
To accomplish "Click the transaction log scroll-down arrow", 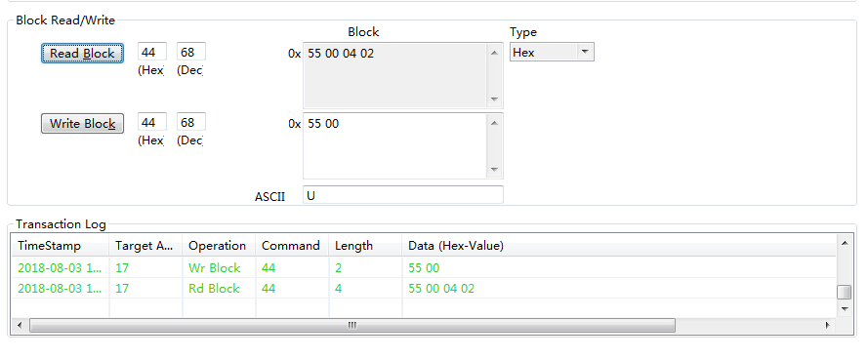I will (845, 309).
